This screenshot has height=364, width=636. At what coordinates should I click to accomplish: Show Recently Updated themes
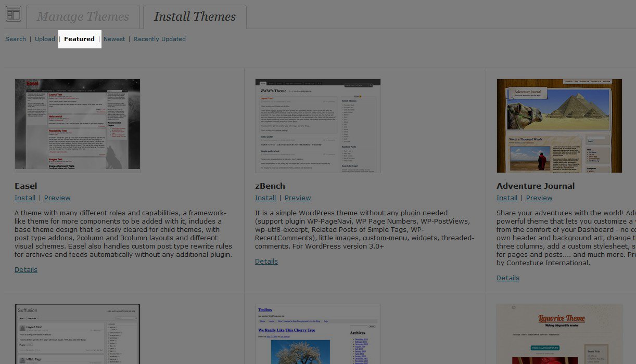(x=160, y=39)
